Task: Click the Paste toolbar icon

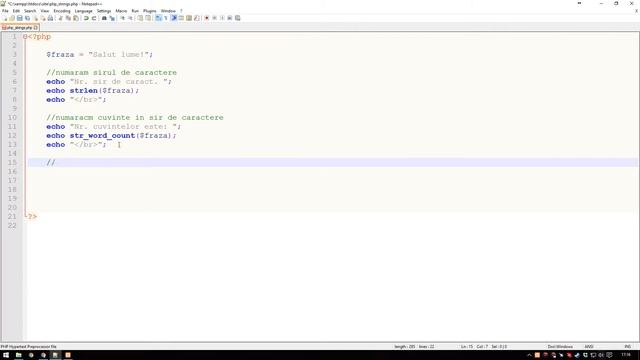Action: click(76, 18)
